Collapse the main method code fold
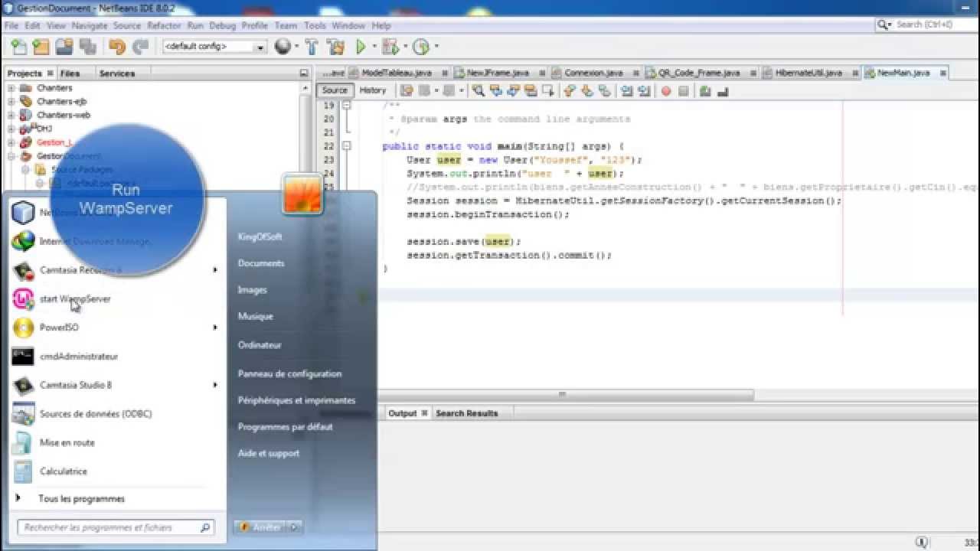Image resolution: width=980 pixels, height=551 pixels. (346, 146)
